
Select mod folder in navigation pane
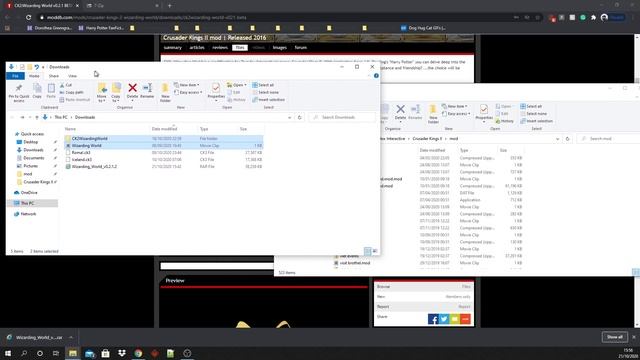point(27,174)
